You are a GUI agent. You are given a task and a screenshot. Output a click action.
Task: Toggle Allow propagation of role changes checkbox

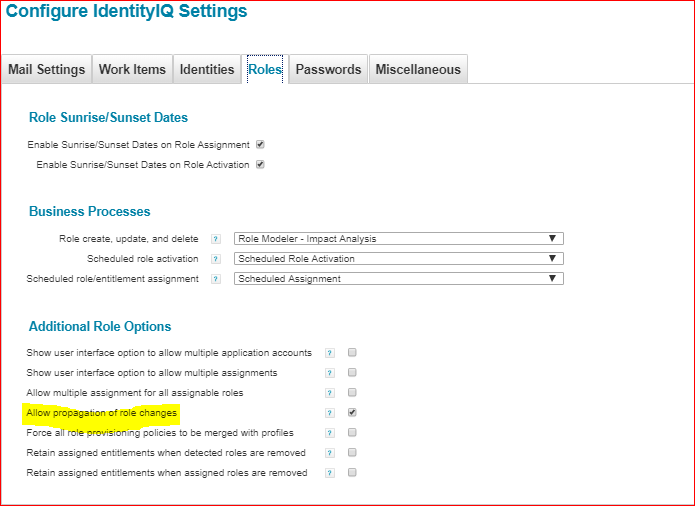352,412
